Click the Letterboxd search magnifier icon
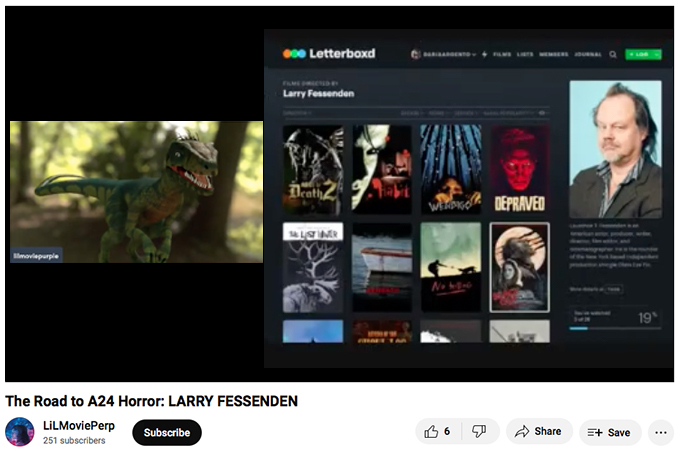This screenshot has height=456, width=680. [613, 54]
